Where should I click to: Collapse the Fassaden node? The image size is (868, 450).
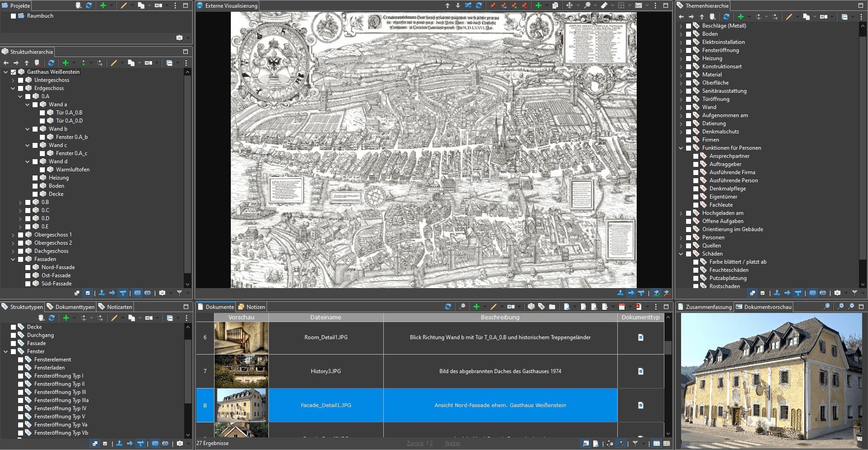coord(13,259)
